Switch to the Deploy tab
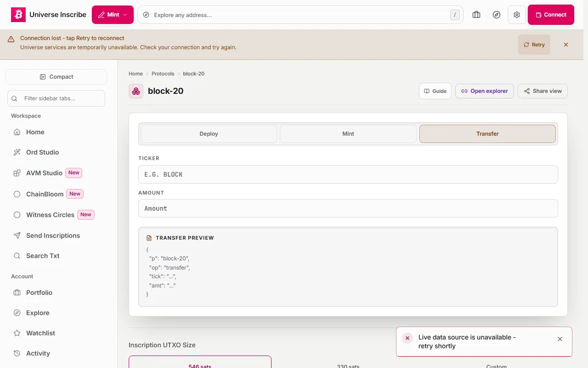 tap(209, 134)
